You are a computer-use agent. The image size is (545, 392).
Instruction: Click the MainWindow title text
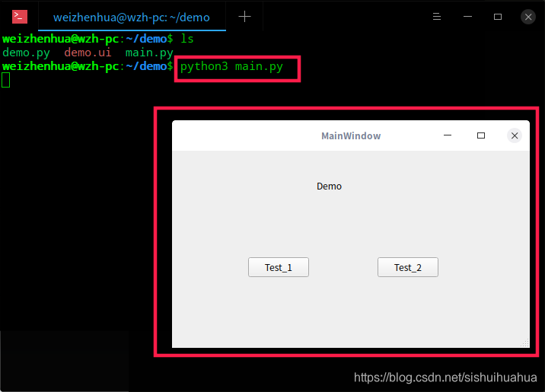point(351,136)
